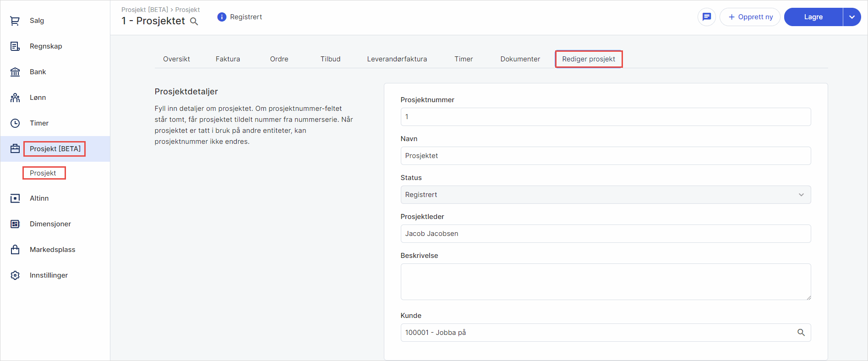Click the Bank building icon
868x361 pixels.
(15, 72)
